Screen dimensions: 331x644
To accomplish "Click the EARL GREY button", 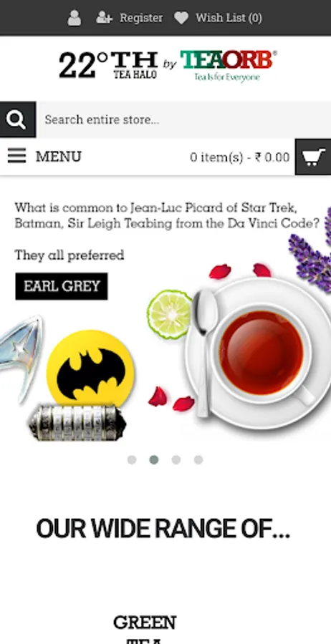I will tap(62, 286).
